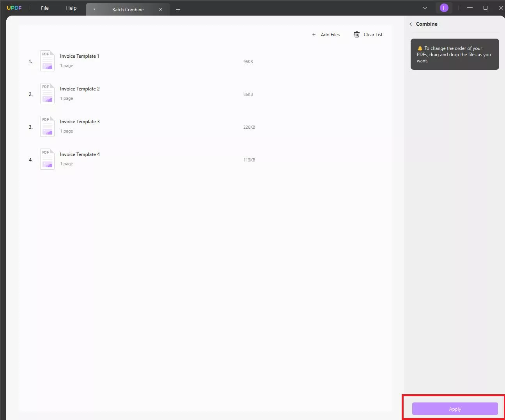Click the UPDF logo
This screenshot has width=505, height=420.
click(14, 7)
